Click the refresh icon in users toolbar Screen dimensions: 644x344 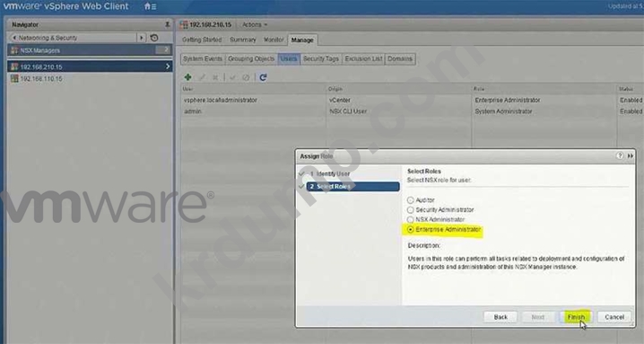tap(263, 77)
